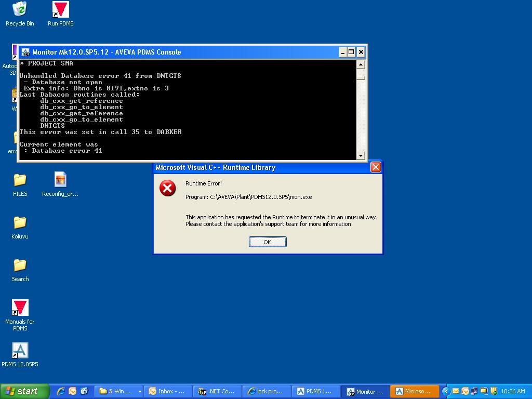Viewport: 532px width, 399px height.
Task: Launch the Outlook mail icon in Quick Launch
Action: click(73, 391)
